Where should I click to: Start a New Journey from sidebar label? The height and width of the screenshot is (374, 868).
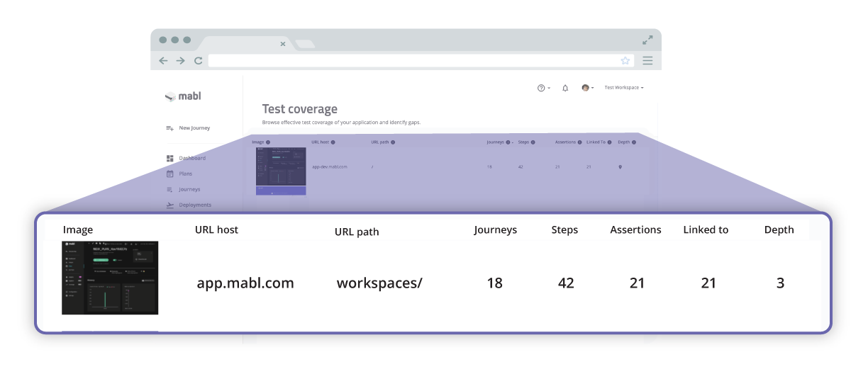pos(194,128)
